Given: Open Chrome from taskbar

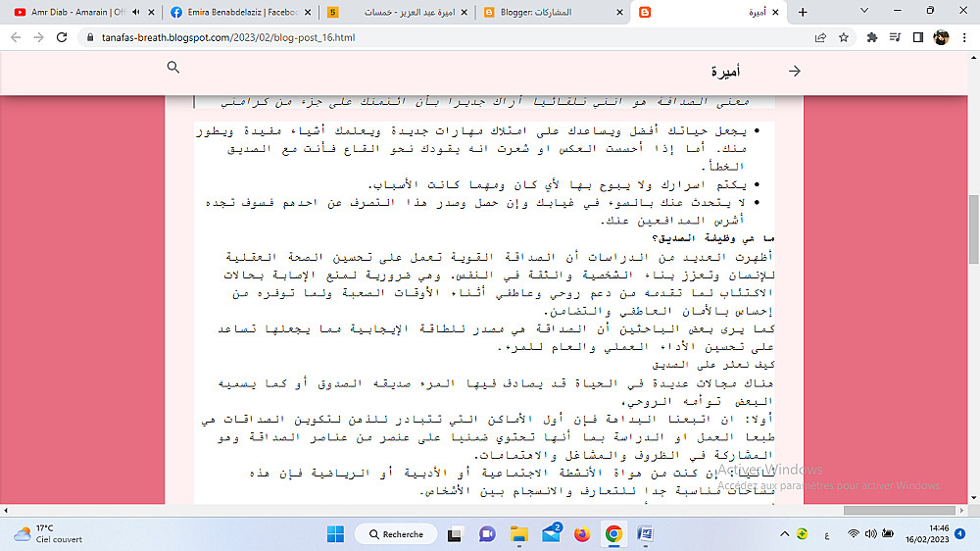Looking at the screenshot, I should [613, 534].
